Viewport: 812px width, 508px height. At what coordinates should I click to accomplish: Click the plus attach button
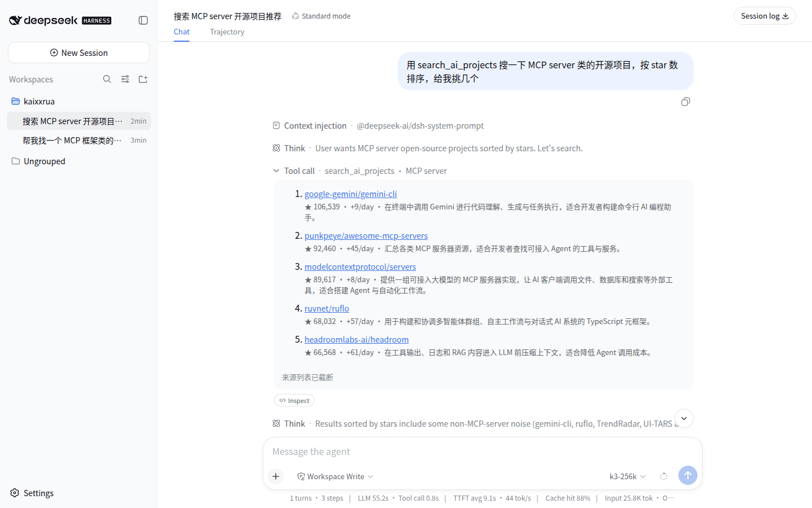coord(276,476)
